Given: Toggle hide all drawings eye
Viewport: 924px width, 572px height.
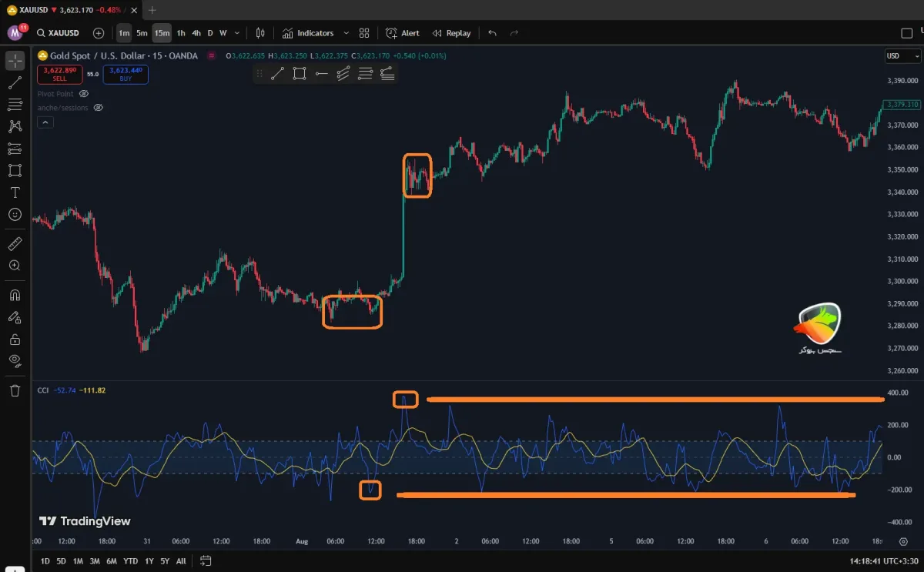Looking at the screenshot, I should [x=15, y=360].
